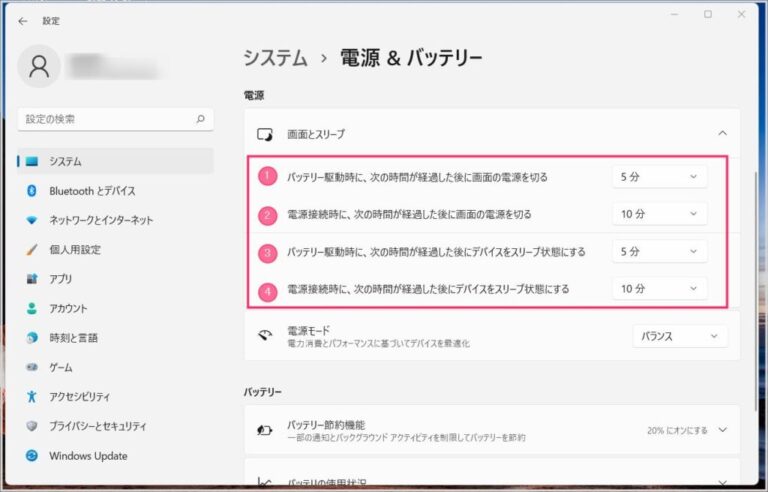Click the 設定の検索 search field

[x=105, y=119]
